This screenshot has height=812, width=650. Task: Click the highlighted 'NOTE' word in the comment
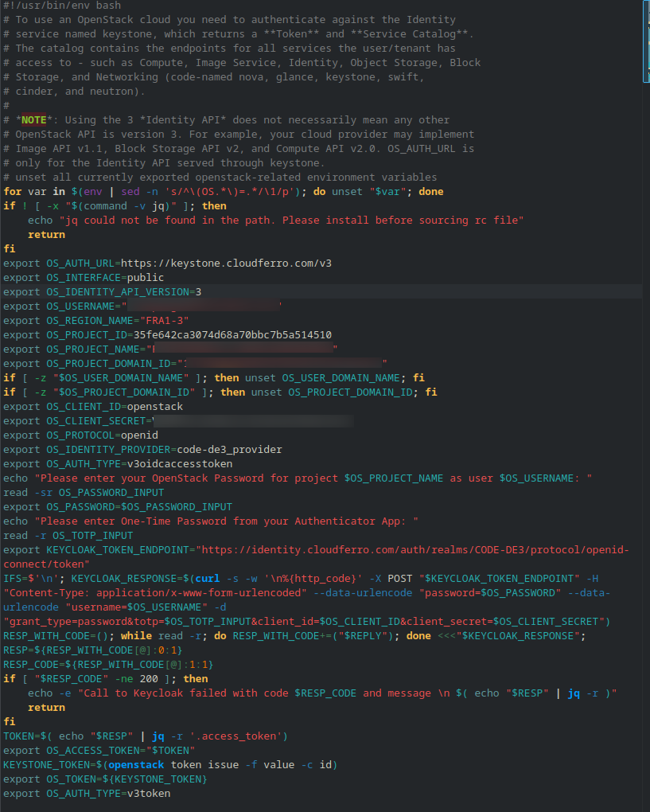[33, 119]
